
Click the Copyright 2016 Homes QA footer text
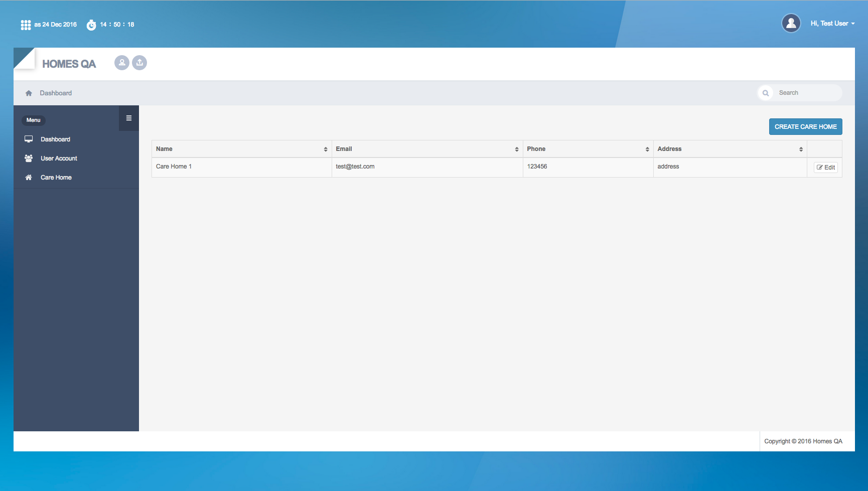click(803, 441)
